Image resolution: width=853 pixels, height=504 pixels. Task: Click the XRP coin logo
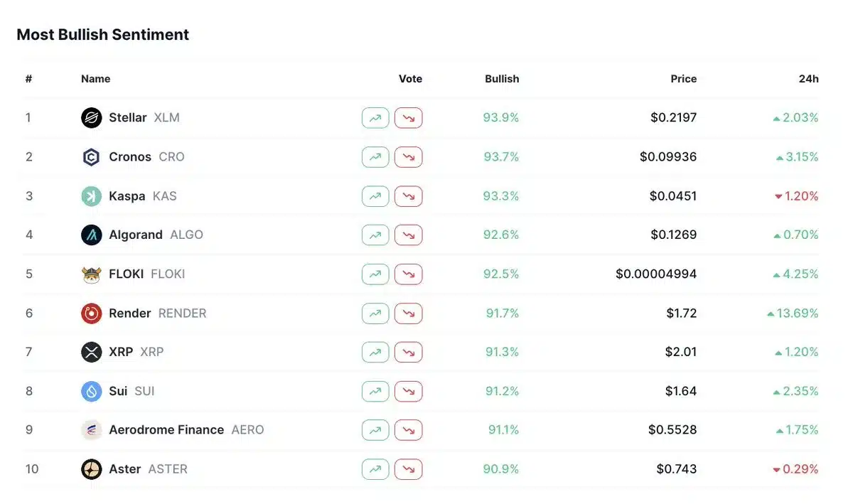[x=92, y=352]
